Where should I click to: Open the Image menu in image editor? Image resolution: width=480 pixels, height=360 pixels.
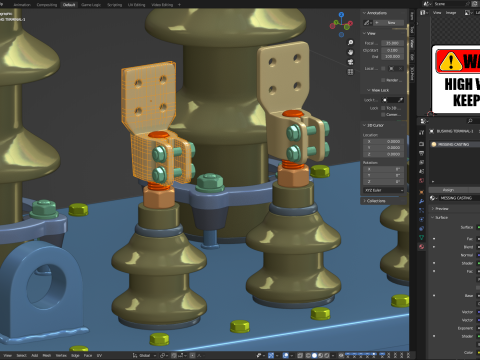pyautogui.click(x=451, y=13)
